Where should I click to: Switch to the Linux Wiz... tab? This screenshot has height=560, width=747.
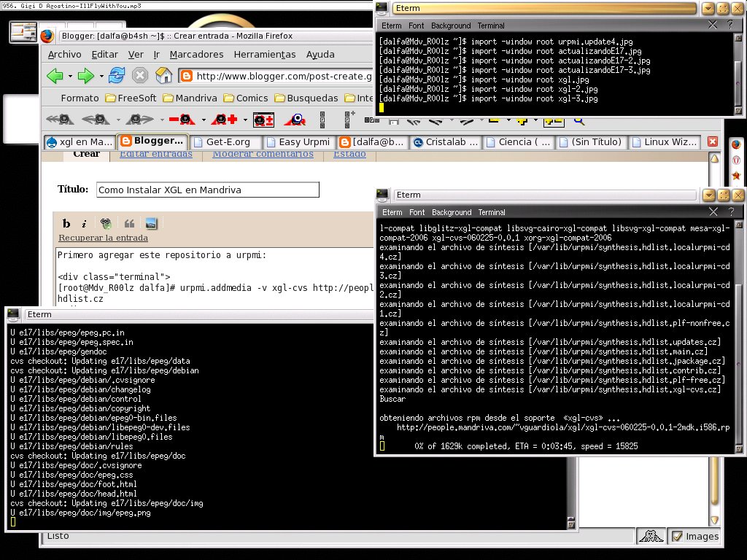tap(665, 142)
